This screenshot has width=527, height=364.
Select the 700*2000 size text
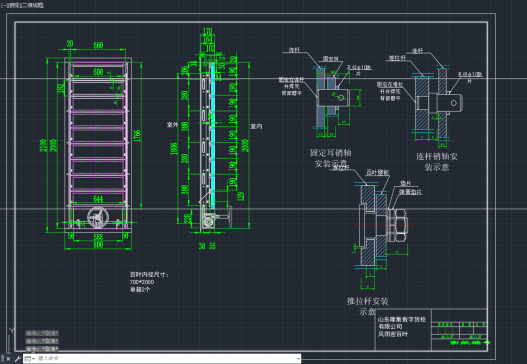point(142,282)
